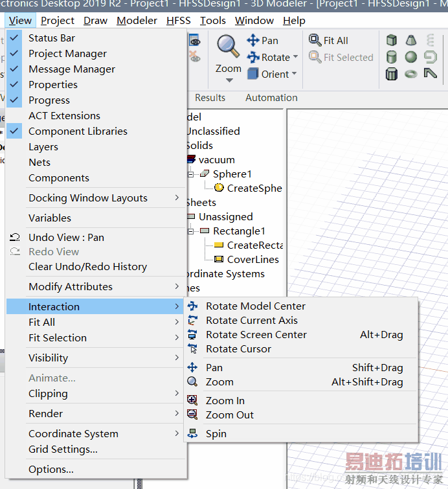Select the draw cone icon

[411, 41]
